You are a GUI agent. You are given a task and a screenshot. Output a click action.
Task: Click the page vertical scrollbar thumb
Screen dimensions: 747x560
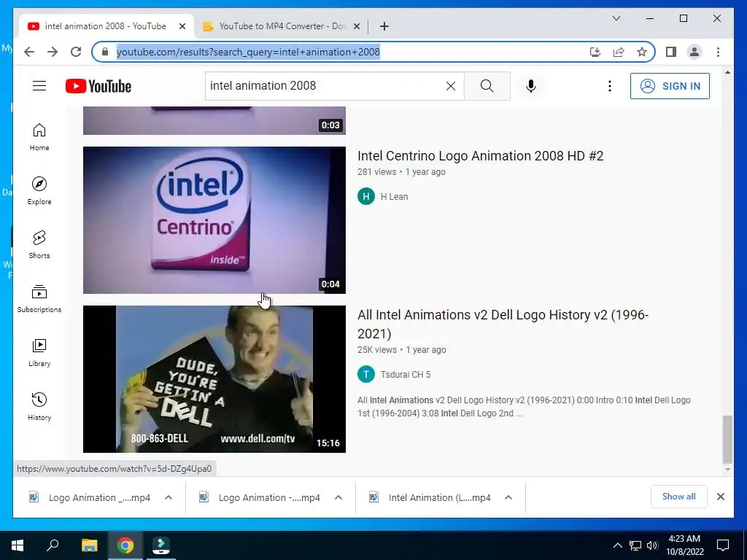tap(727, 439)
